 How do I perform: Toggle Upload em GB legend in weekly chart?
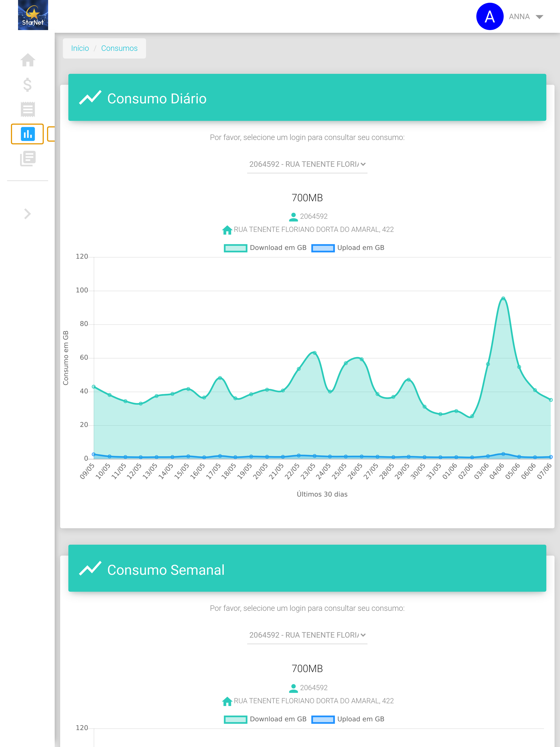pos(348,719)
